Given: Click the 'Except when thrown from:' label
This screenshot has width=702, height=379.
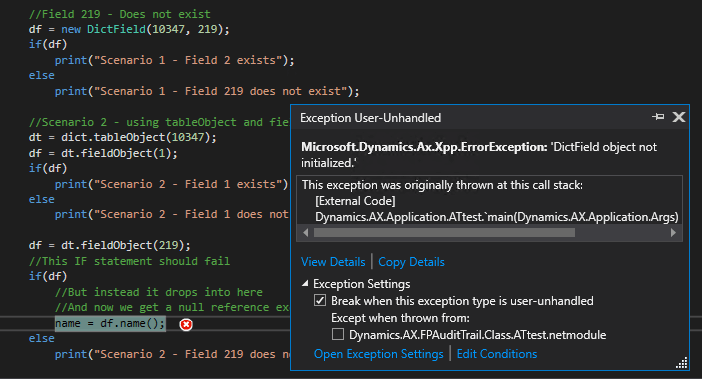Looking at the screenshot, I should pyautogui.click(x=400, y=318).
